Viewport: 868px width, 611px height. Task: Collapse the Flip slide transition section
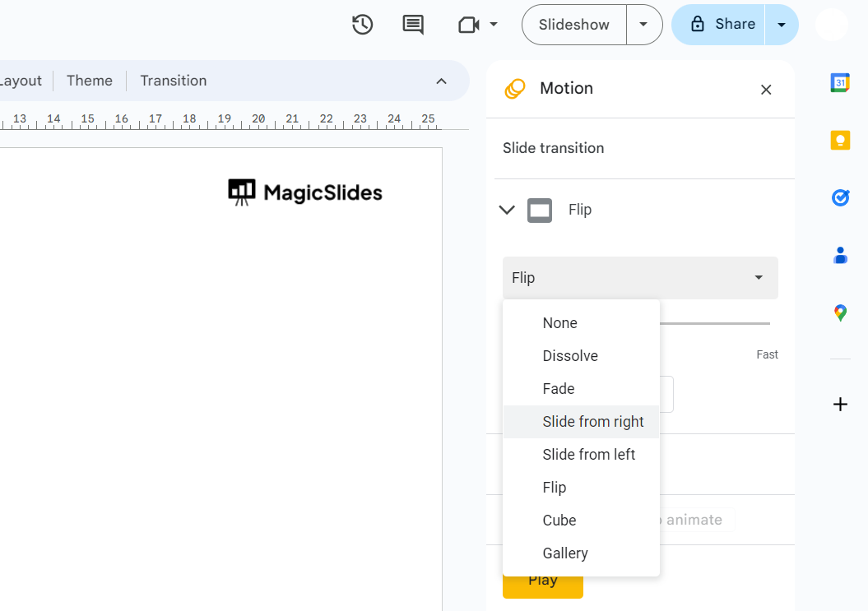coord(508,210)
